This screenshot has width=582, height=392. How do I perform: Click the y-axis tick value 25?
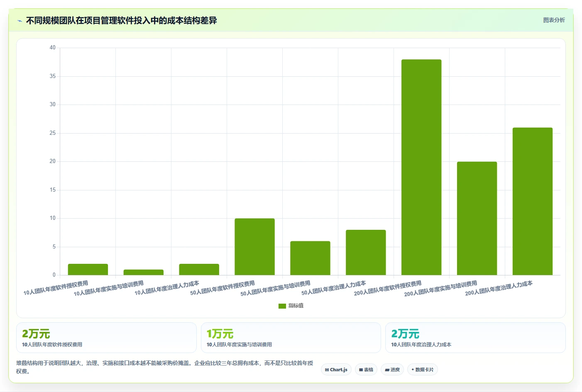52,133
